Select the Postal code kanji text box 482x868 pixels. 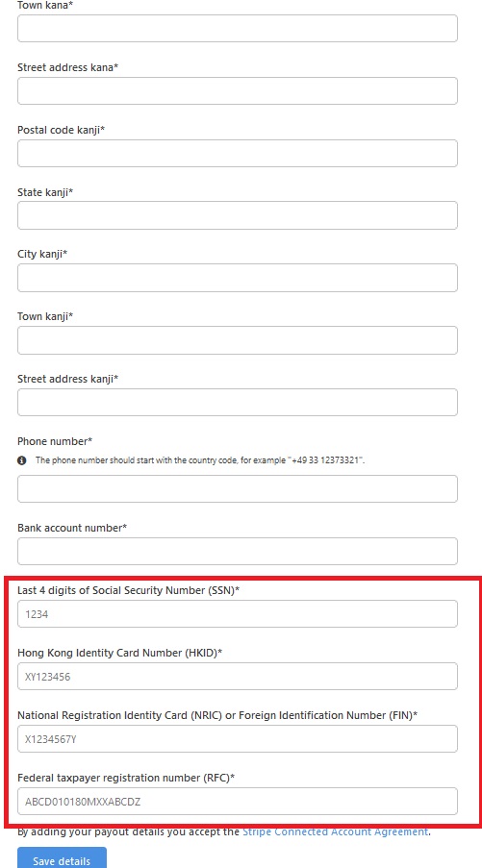(x=238, y=154)
